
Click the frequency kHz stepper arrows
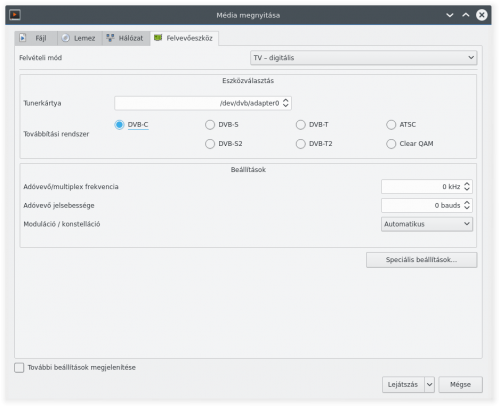coord(467,187)
